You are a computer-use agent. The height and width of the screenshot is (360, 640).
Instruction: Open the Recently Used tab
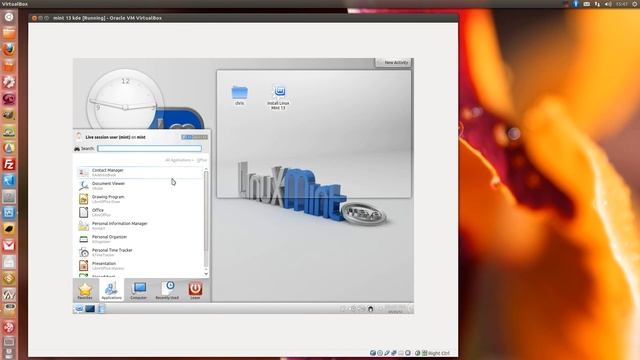167,291
